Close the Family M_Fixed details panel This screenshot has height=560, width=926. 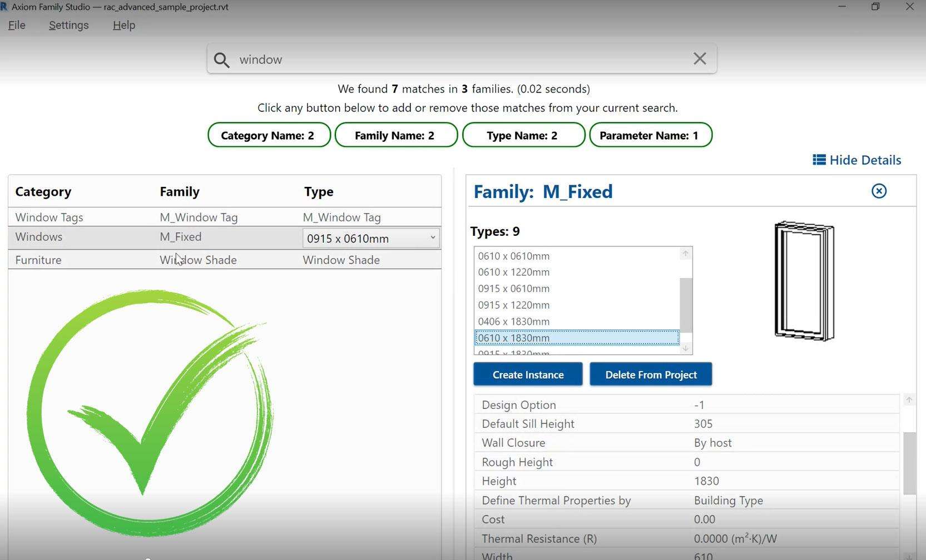point(879,191)
